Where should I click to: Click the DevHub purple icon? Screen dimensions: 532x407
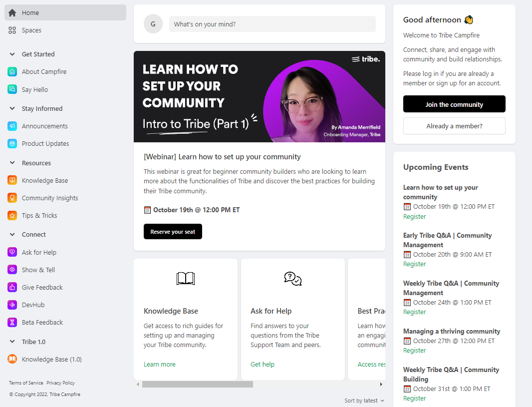(12, 305)
